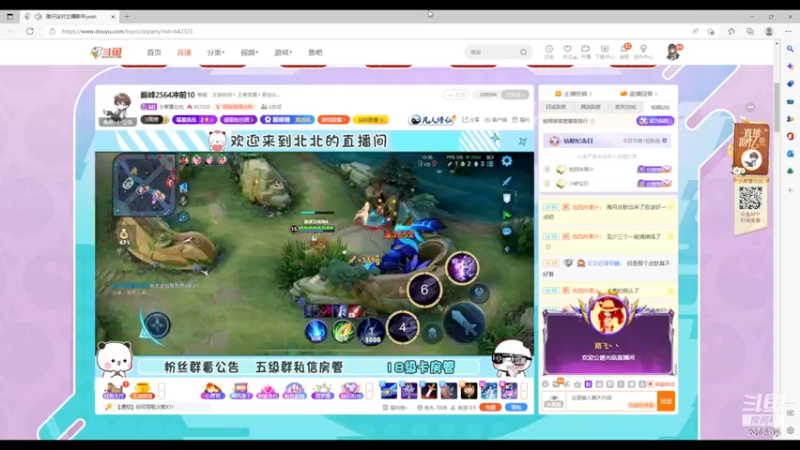This screenshot has height=450, width=800.
Task: Reload the page with browser refresh button
Action: (30, 31)
